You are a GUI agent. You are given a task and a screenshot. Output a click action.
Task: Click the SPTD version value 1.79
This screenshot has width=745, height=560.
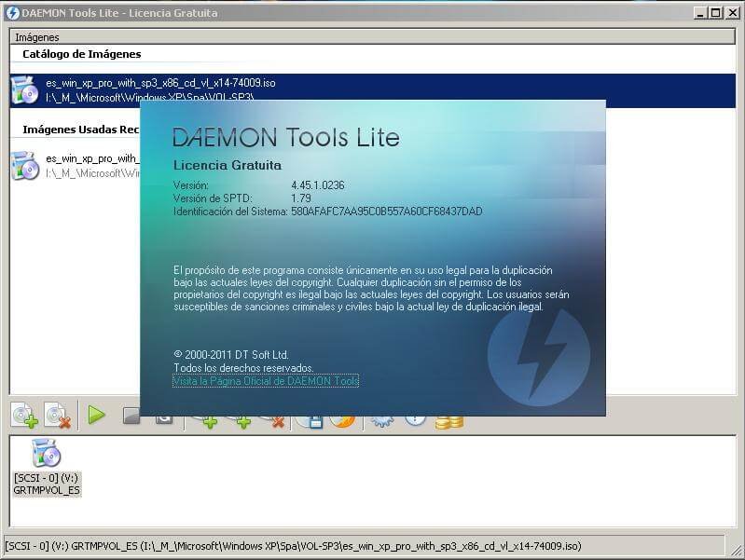[301, 198]
